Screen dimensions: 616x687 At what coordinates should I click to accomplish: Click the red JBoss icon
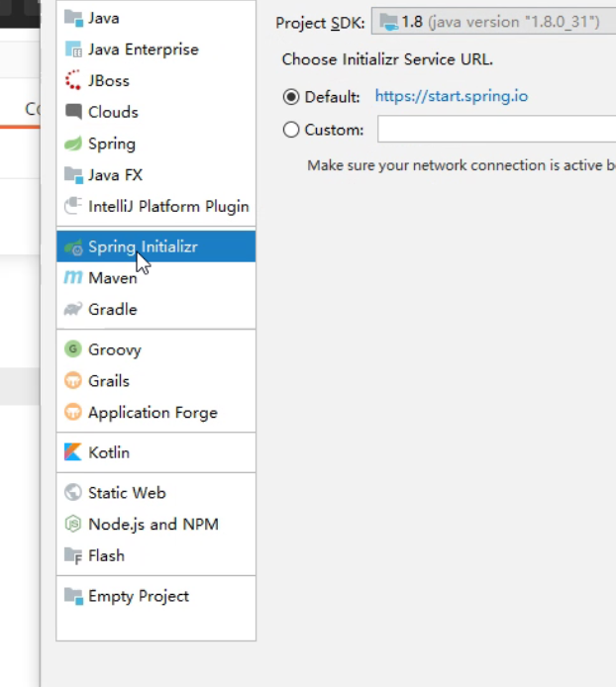(x=72, y=80)
